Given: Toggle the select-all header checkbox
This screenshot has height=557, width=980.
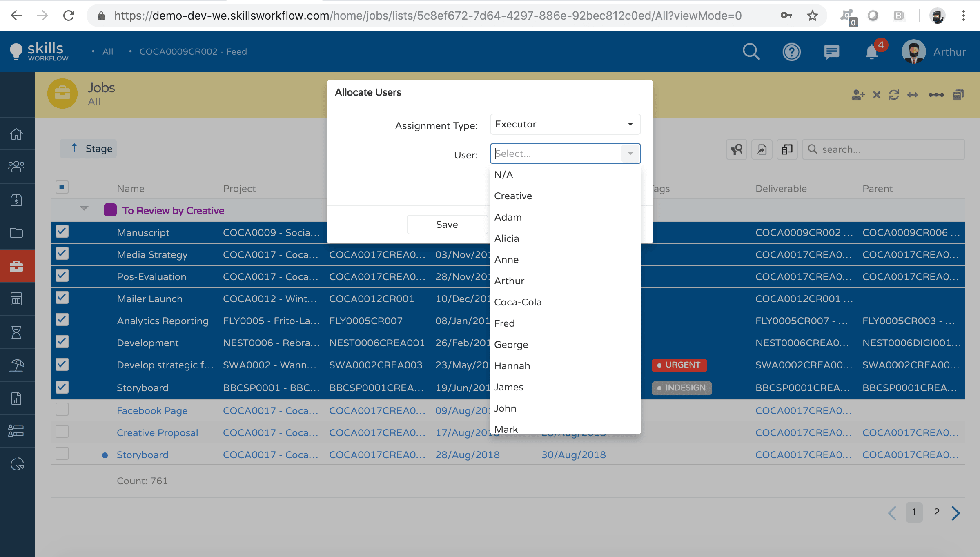Looking at the screenshot, I should [x=62, y=187].
